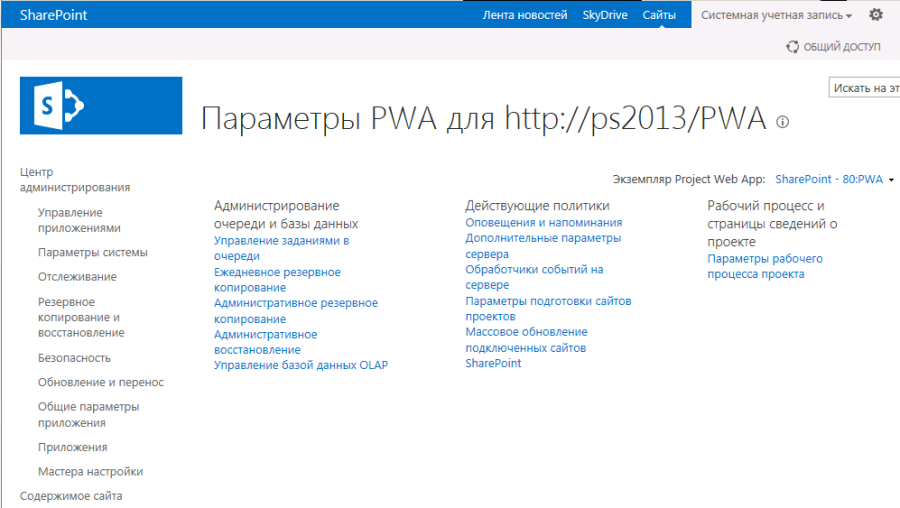Open Обновление и перенос in sidebar
Image resolution: width=900 pixels, height=508 pixels.
pyautogui.click(x=100, y=382)
